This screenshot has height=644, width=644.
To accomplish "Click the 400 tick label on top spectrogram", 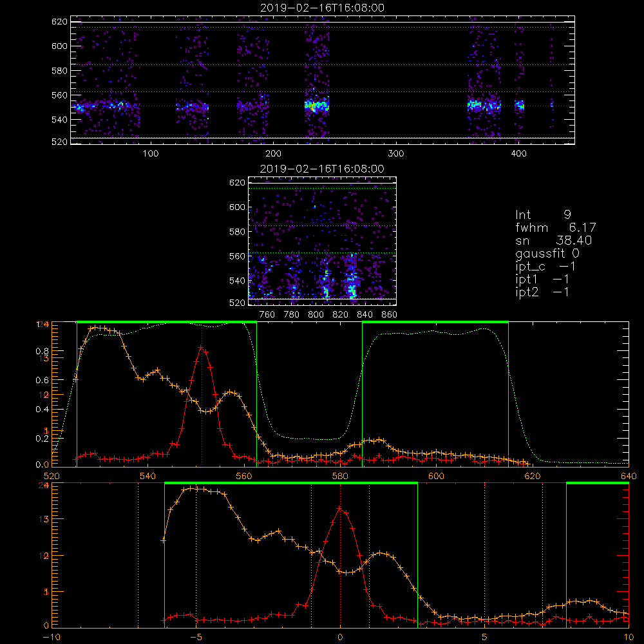I will 518,154.
